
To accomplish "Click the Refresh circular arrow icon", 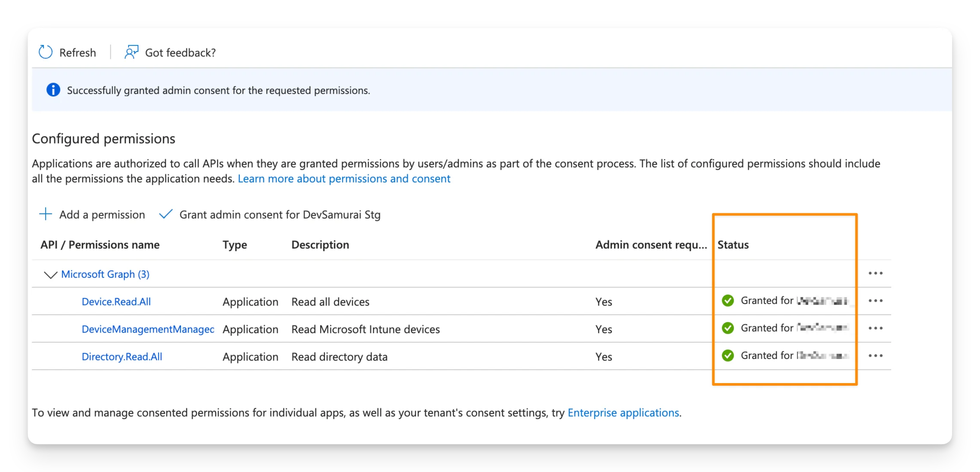I will (x=46, y=52).
